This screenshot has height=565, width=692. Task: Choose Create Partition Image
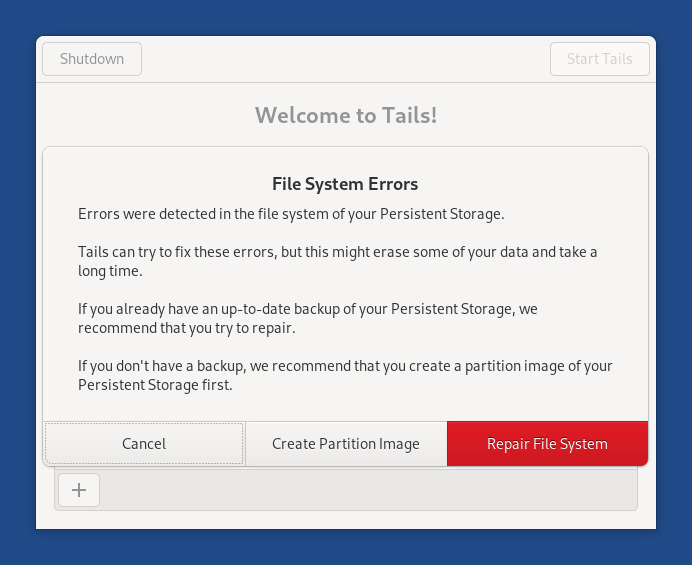pyautogui.click(x=346, y=444)
